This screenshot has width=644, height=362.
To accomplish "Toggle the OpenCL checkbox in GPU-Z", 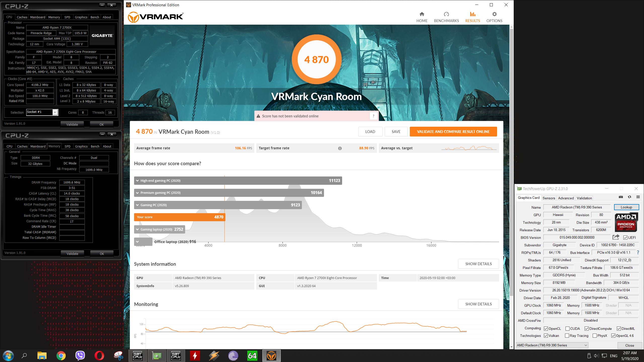I will [546, 329].
